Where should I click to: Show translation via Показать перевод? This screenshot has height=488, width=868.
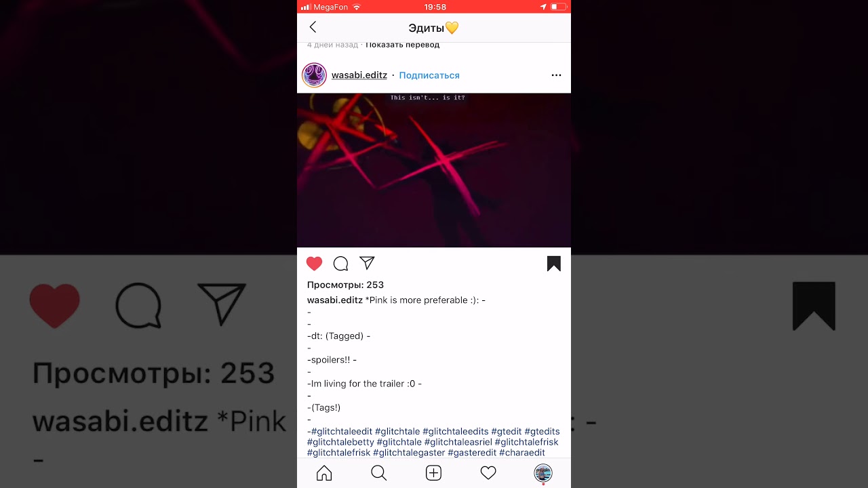(x=403, y=45)
